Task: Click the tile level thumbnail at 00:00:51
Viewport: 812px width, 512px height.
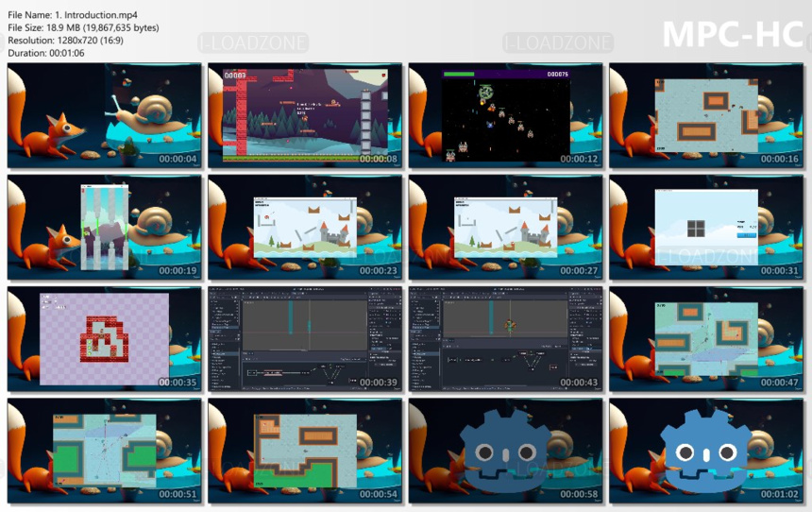Action: click(105, 452)
